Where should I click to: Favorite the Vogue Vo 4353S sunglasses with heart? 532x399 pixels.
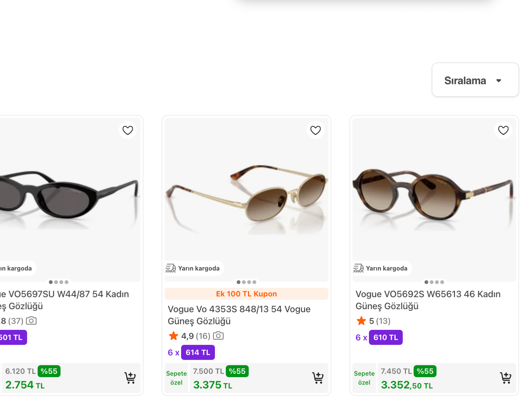(x=316, y=130)
